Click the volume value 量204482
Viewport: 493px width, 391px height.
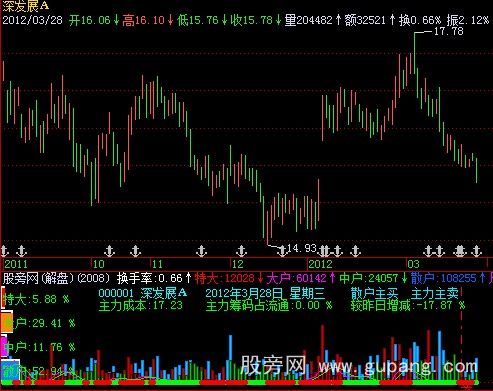pyautogui.click(x=309, y=20)
